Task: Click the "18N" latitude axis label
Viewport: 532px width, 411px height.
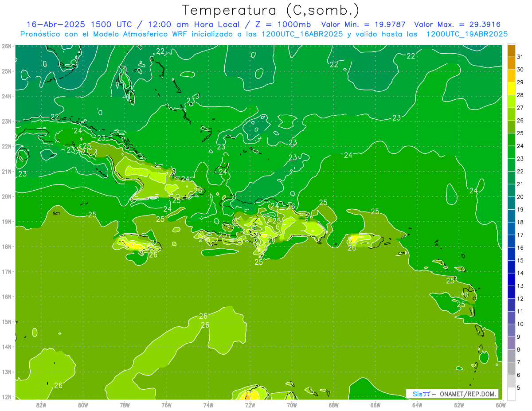Action: (6, 247)
